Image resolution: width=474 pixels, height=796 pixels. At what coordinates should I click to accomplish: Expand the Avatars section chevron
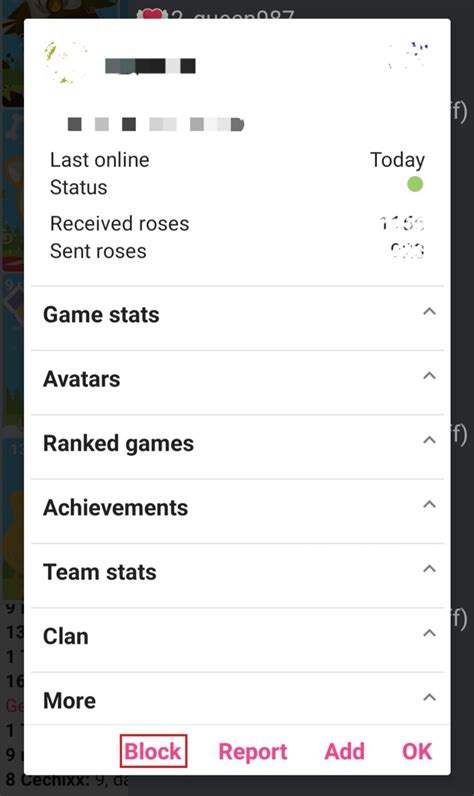(429, 376)
